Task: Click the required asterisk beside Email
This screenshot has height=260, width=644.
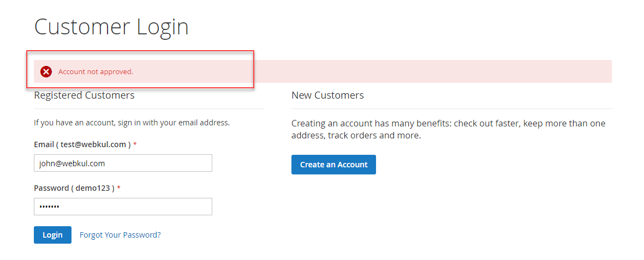Action: (135, 144)
